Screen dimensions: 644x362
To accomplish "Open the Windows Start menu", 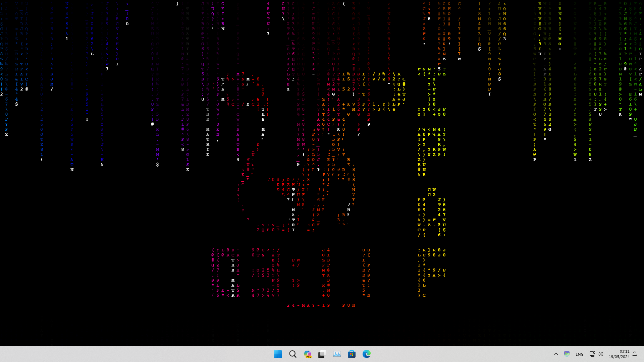I will 278,354.
